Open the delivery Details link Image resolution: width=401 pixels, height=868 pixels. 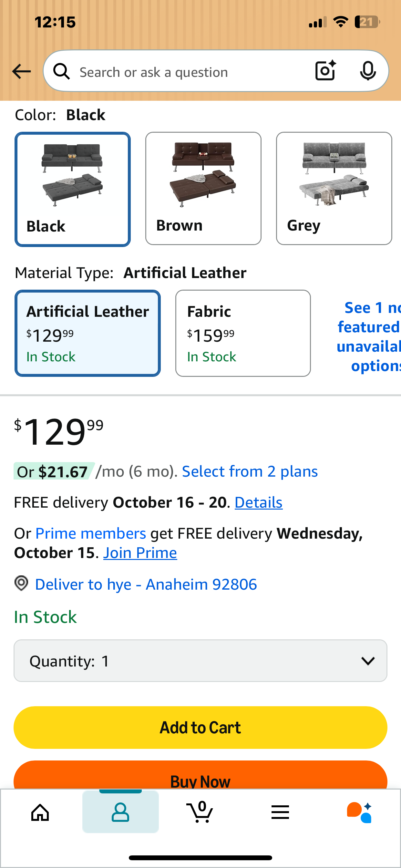tap(259, 502)
